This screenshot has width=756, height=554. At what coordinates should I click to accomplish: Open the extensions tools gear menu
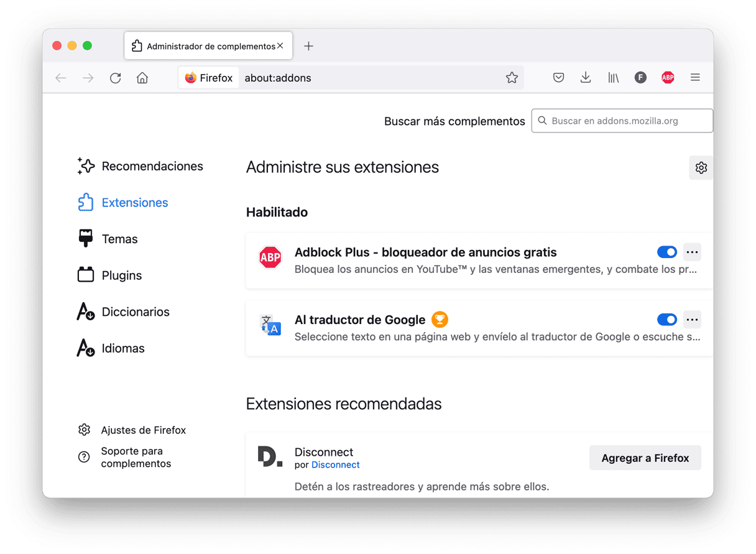coord(701,168)
